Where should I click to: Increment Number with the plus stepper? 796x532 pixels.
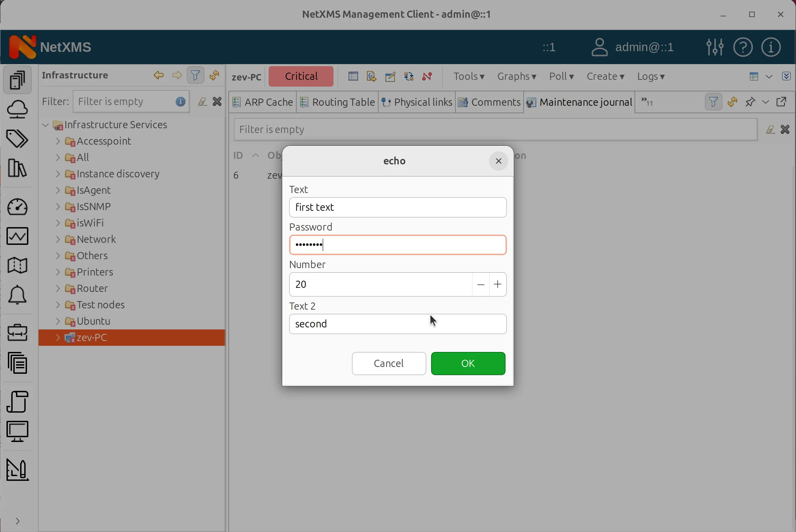pyautogui.click(x=497, y=284)
